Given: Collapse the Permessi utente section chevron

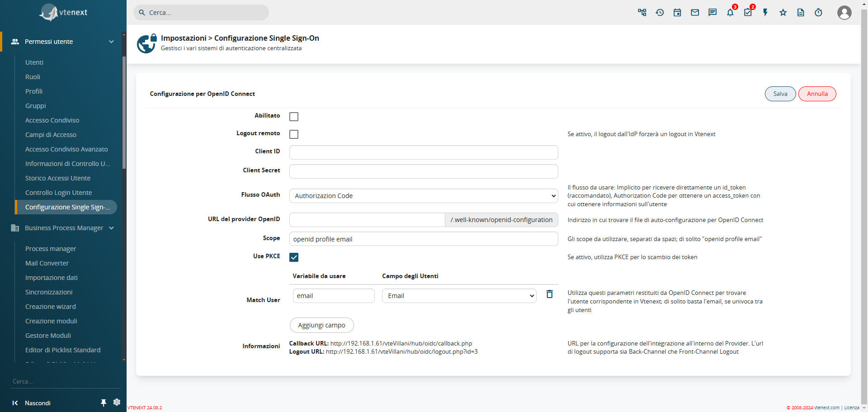Looking at the screenshot, I should [x=111, y=42].
